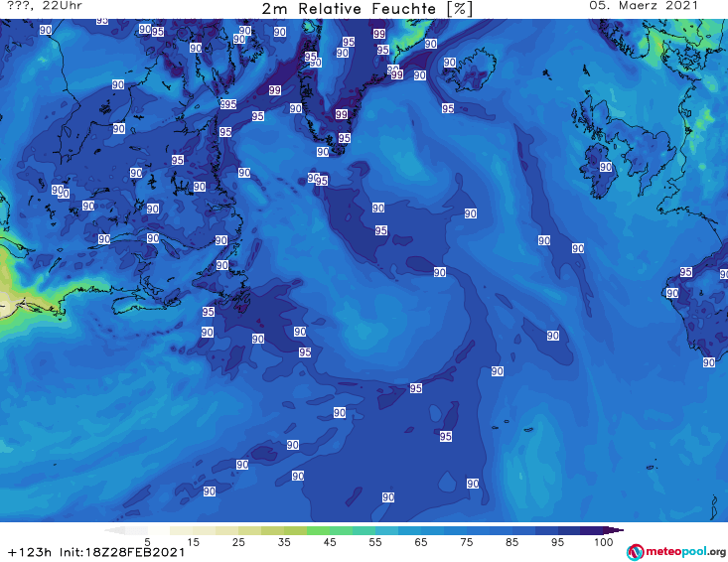The height and width of the screenshot is (562, 728).
Task: Select the legend value 85
Action: pos(511,542)
